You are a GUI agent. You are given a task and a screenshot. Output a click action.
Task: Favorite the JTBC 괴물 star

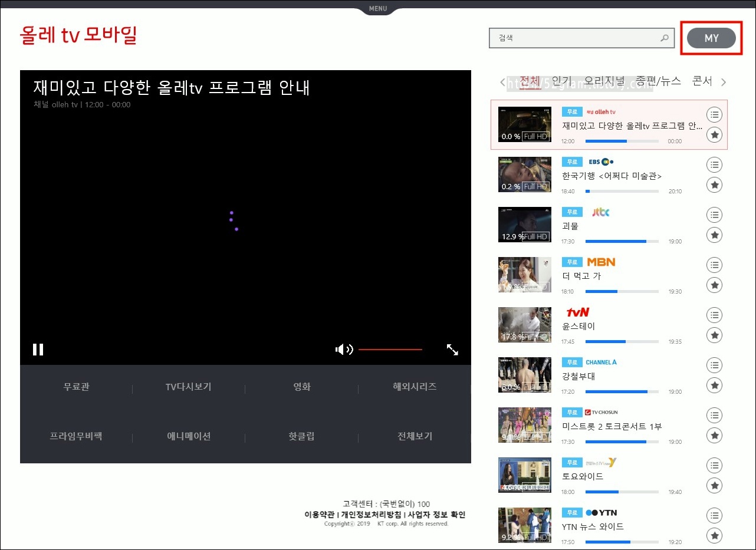pyautogui.click(x=714, y=235)
